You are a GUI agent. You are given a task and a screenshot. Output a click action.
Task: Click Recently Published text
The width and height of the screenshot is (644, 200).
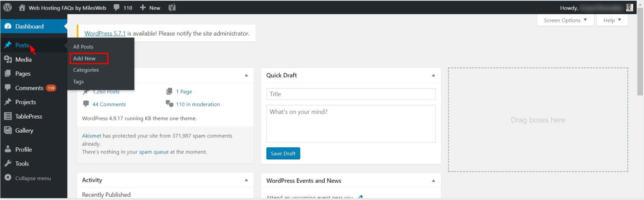[x=106, y=195]
